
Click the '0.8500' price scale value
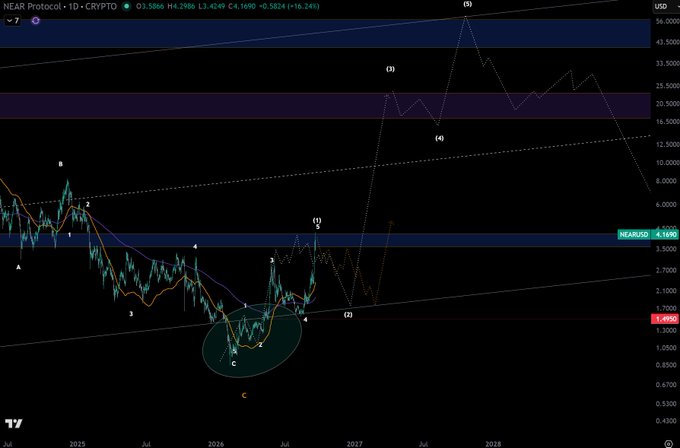668,365
